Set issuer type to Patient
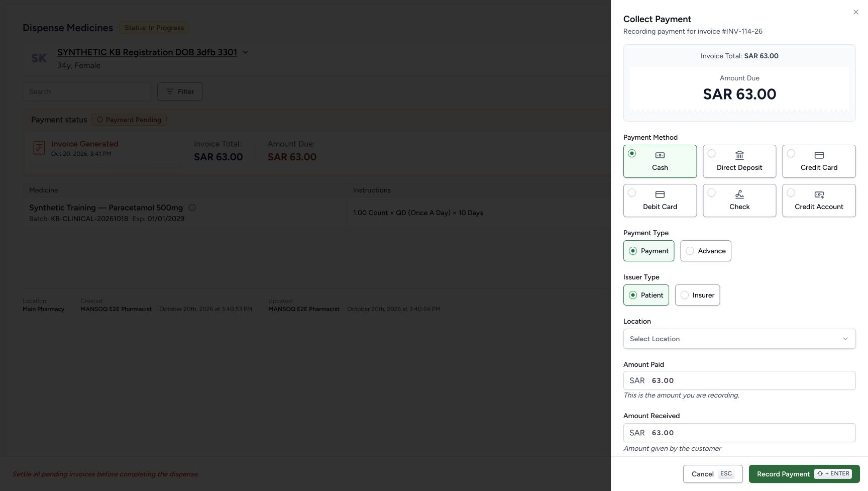This screenshot has width=868, height=491. 646,295
